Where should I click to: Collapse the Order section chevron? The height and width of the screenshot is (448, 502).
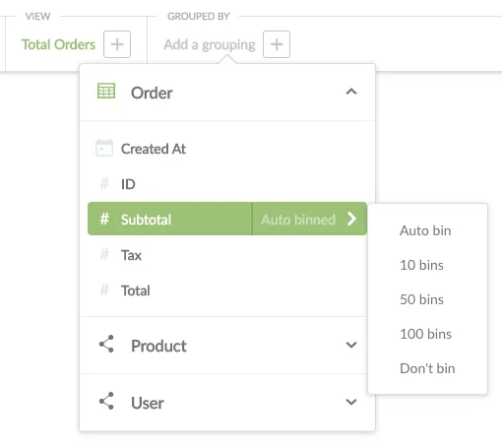351,92
